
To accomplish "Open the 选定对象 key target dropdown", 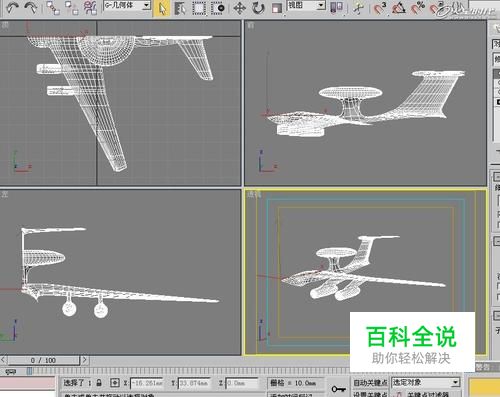I will pos(426,382).
